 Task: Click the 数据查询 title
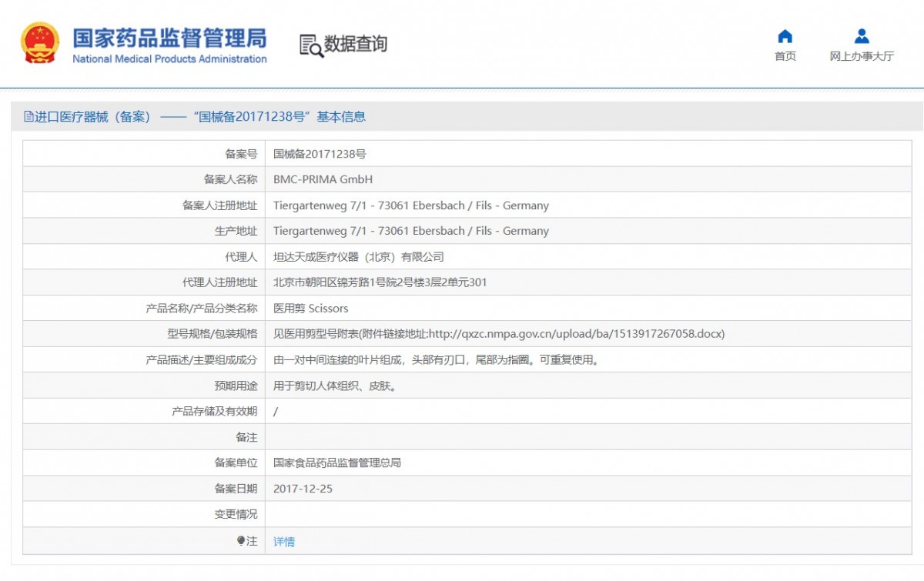[x=355, y=44]
